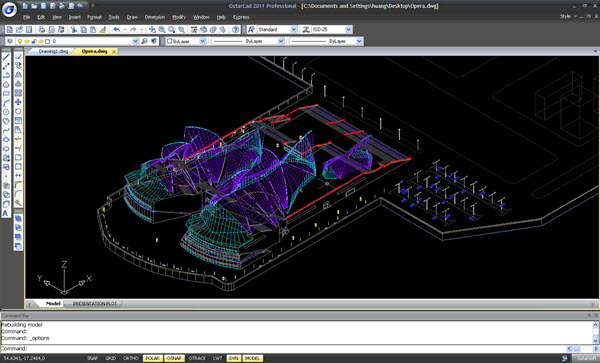Open the Layer Properties Manager icon
Viewport: 600px width, 363px height.
pos(10,41)
